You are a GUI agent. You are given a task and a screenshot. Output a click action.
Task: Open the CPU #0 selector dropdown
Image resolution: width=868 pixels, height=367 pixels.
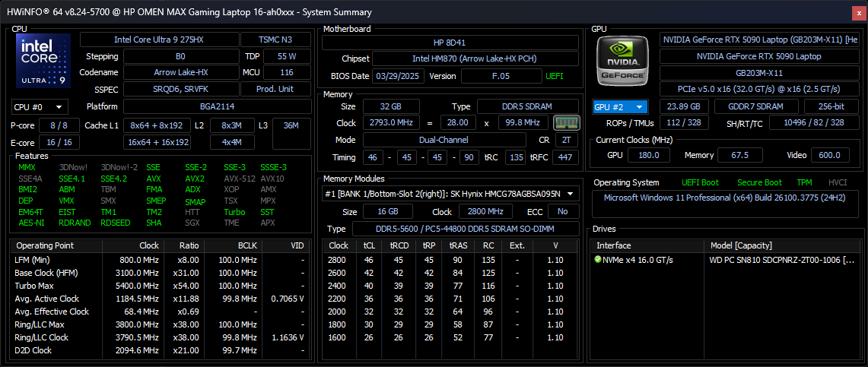(x=39, y=107)
